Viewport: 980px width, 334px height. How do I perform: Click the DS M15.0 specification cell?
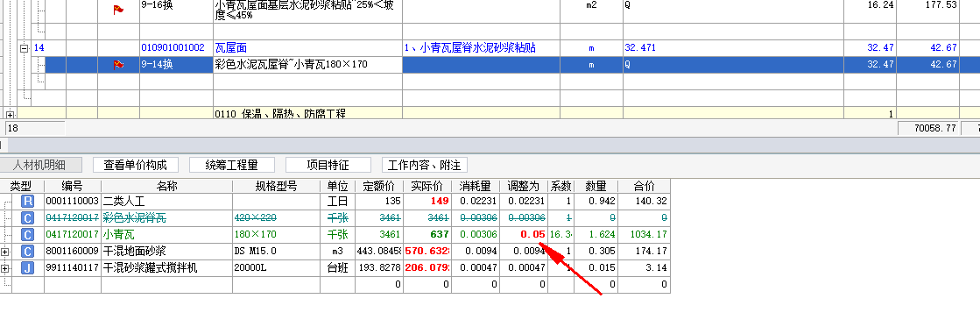click(276, 252)
